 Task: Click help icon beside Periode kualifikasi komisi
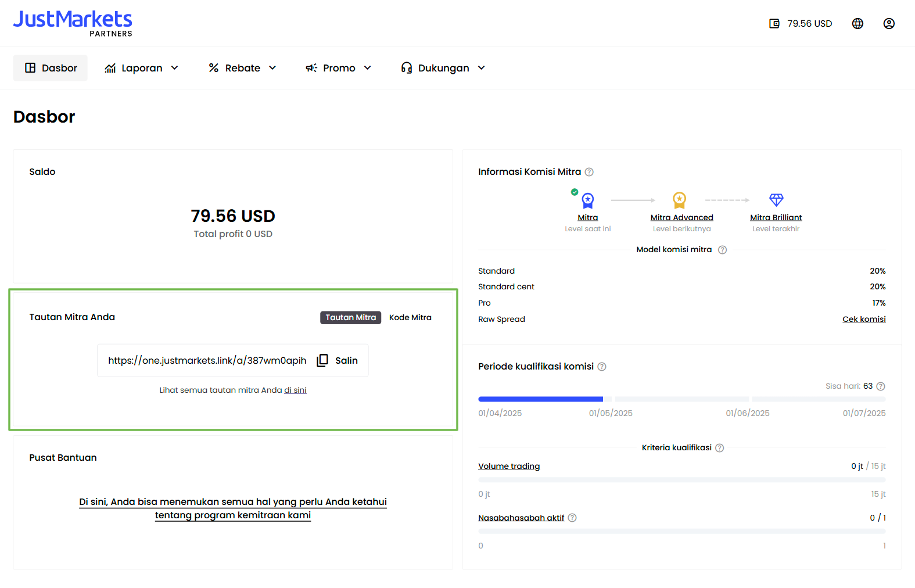(602, 367)
